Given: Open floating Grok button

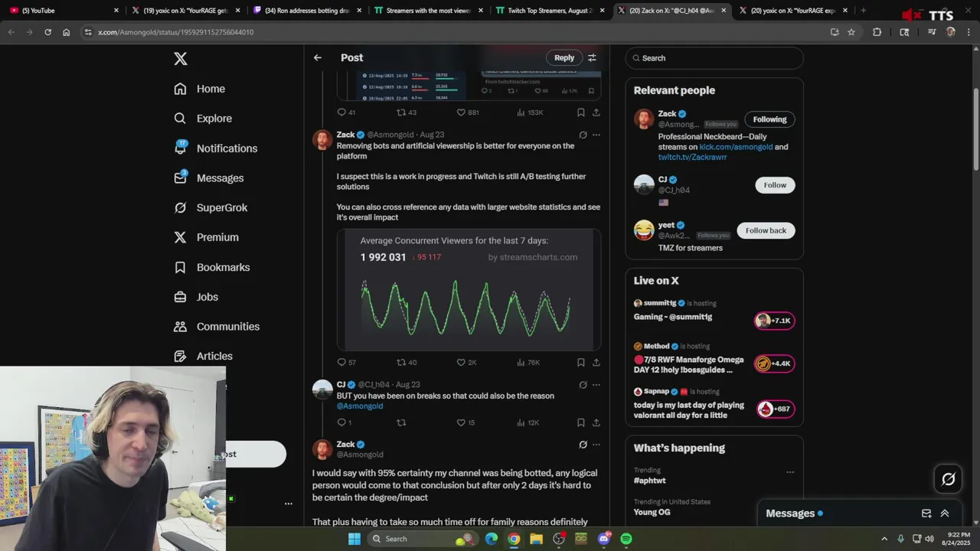Looking at the screenshot, I should [948, 479].
